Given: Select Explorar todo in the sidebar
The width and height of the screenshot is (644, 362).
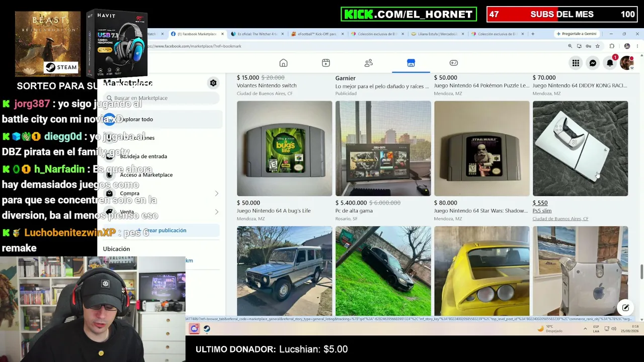Looking at the screenshot, I should tap(161, 119).
